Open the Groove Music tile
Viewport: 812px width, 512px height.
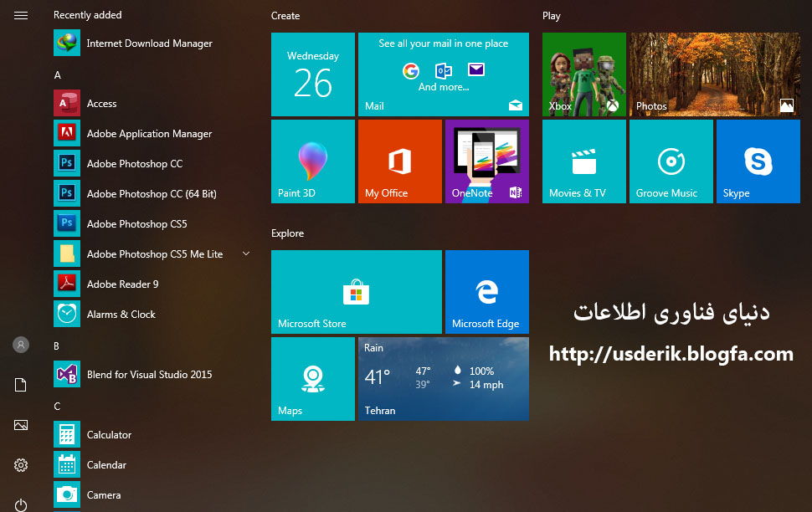(671, 161)
